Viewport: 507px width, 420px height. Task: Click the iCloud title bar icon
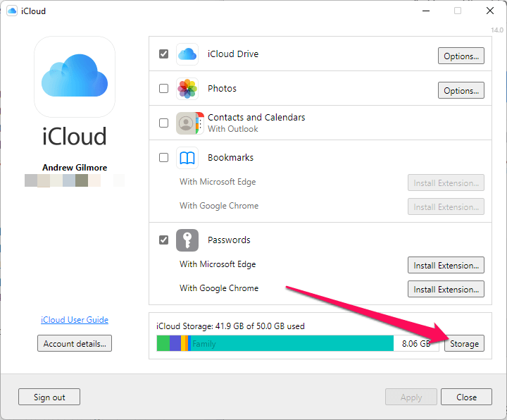pos(12,11)
